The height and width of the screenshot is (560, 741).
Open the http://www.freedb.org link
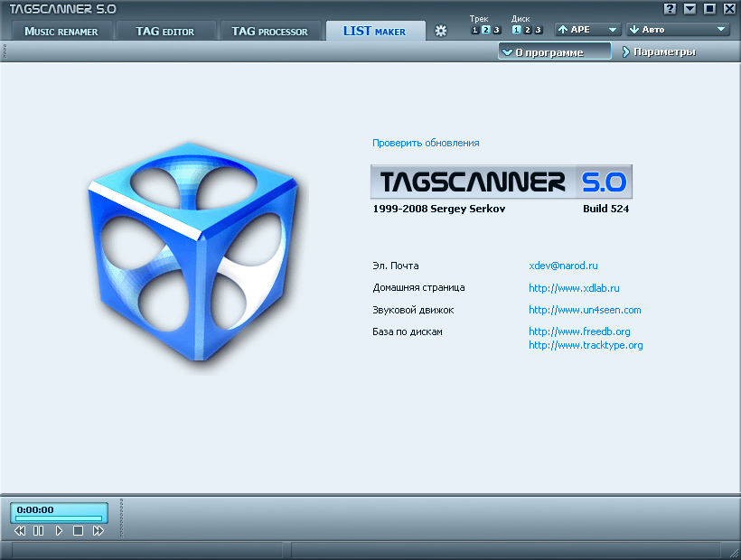coord(579,332)
